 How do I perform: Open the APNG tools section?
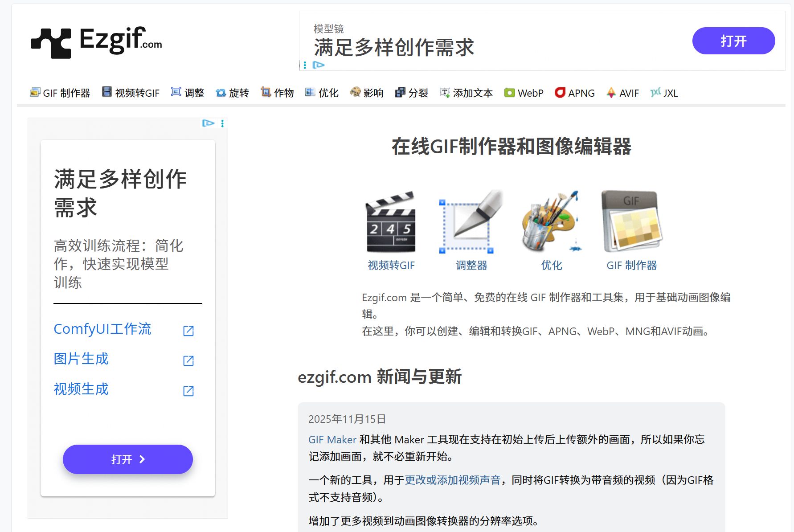tap(575, 93)
